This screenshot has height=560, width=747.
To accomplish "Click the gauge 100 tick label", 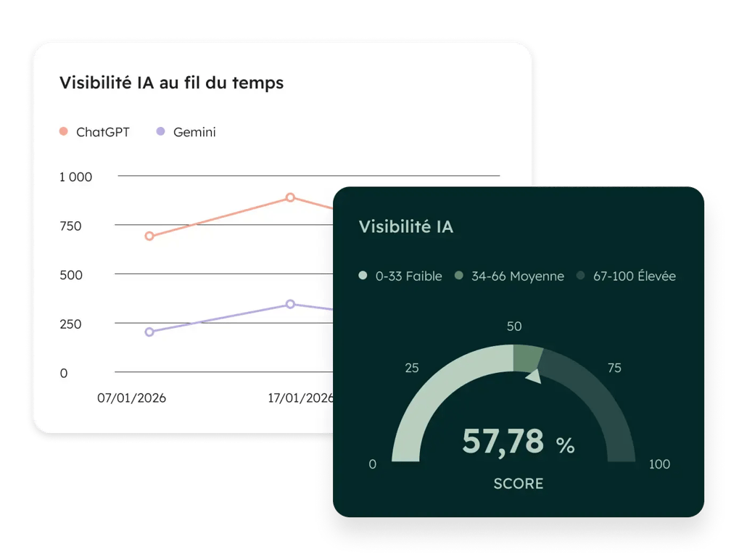I will tap(659, 464).
